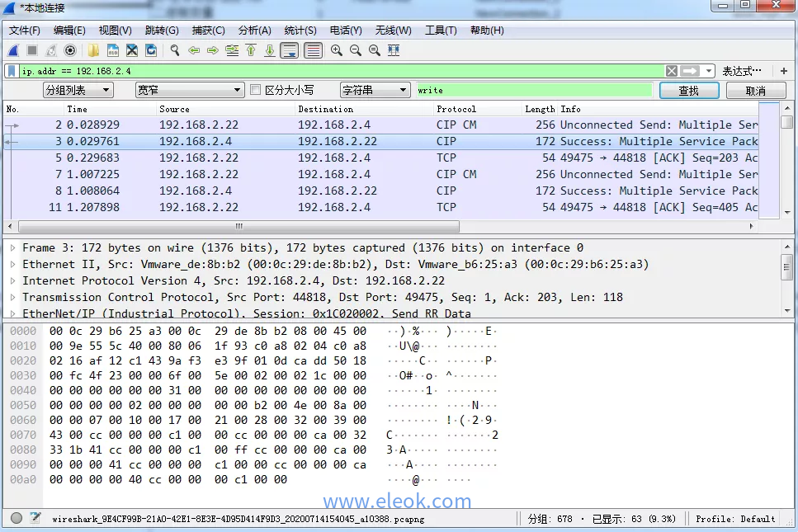The image size is (798, 532).
Task: Open the 分析(A) menu
Action: (x=254, y=31)
